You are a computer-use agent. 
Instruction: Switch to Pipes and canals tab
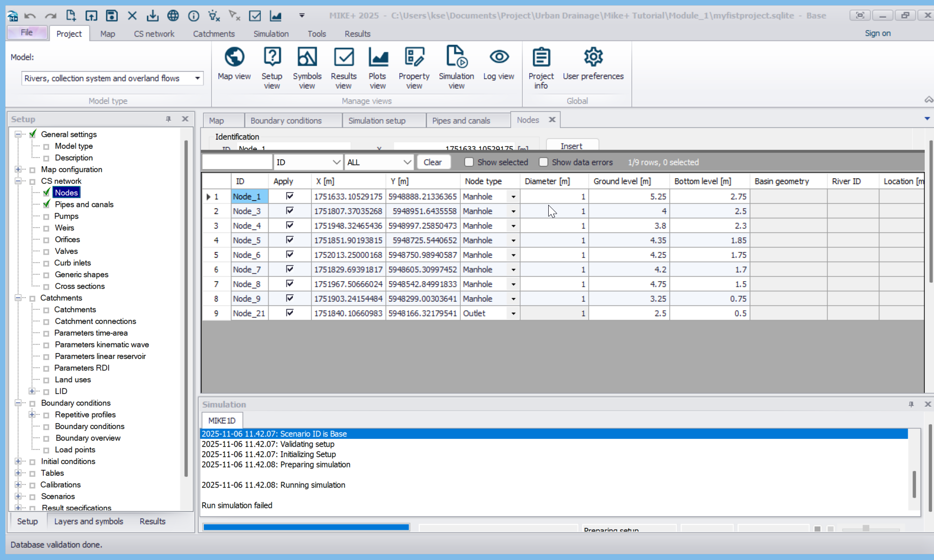coord(461,121)
